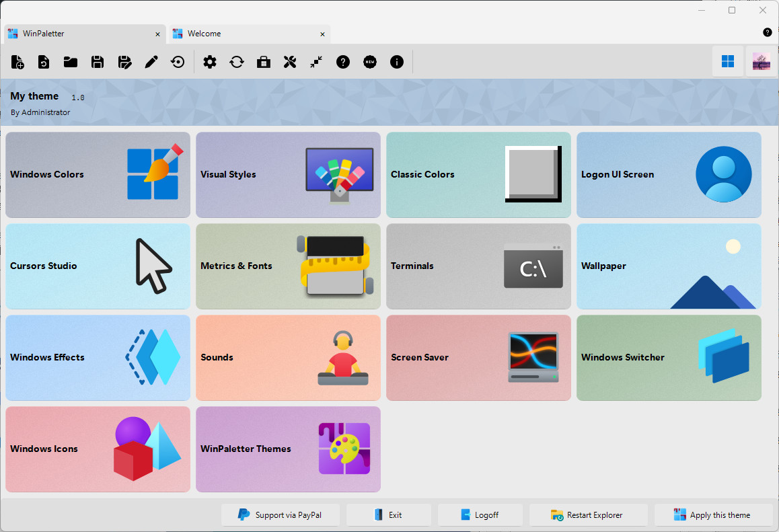Viewport: 779px width, 532px height.
Task: Open the store bag icon
Action: 263,62
